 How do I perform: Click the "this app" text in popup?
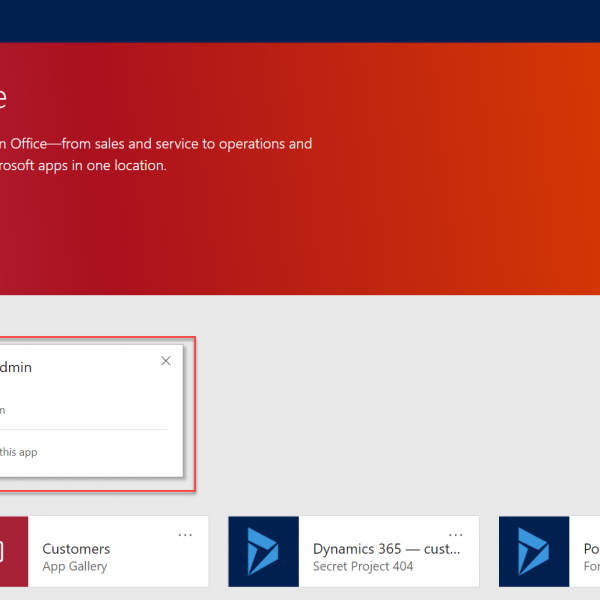click(x=18, y=452)
